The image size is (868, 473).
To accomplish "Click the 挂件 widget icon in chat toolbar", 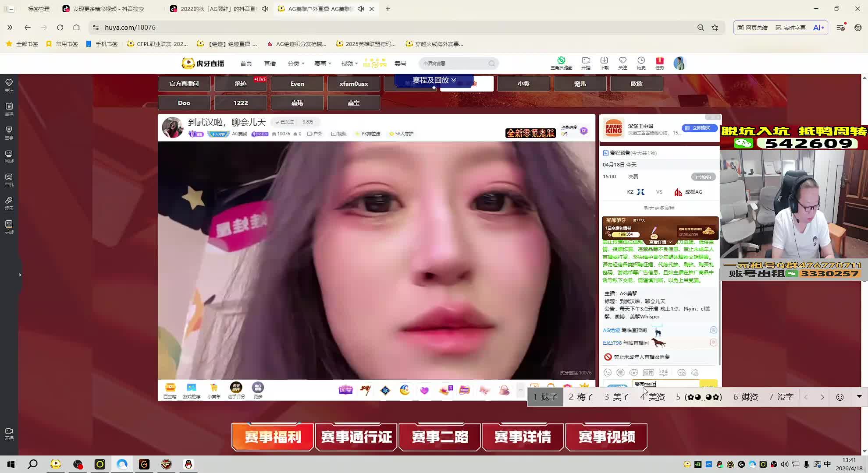I will click(x=648, y=373).
